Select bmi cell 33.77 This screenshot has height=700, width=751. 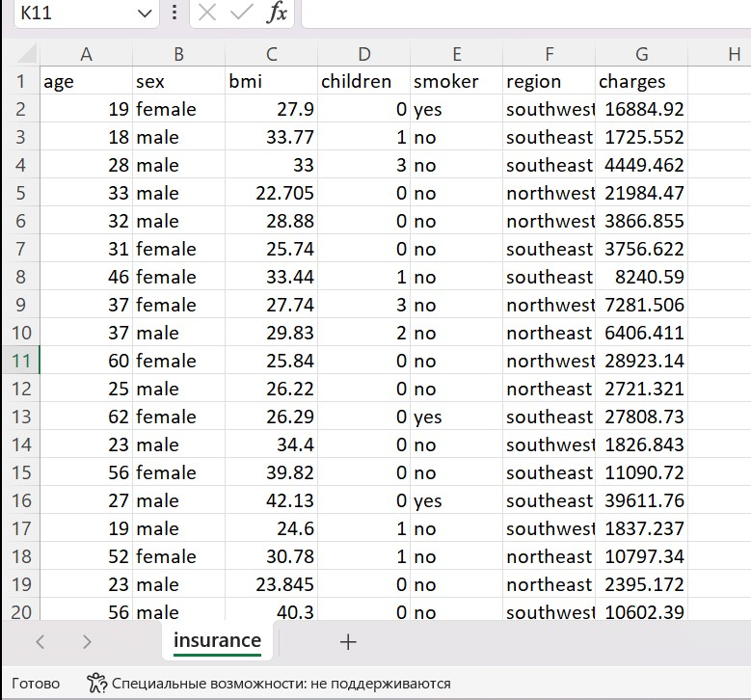[x=271, y=137]
